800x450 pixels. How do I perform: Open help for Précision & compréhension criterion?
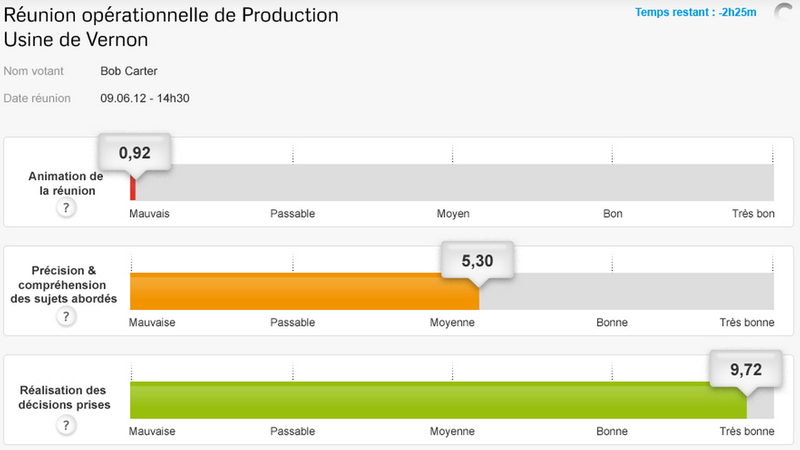(x=66, y=317)
